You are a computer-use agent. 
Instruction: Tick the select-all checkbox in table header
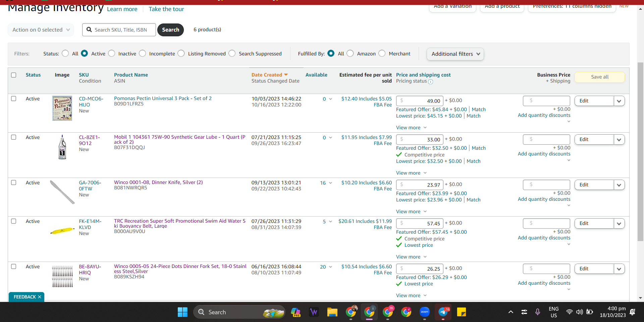(14, 75)
